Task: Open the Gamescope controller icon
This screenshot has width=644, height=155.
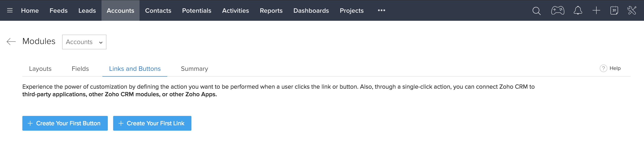Action: point(557,10)
